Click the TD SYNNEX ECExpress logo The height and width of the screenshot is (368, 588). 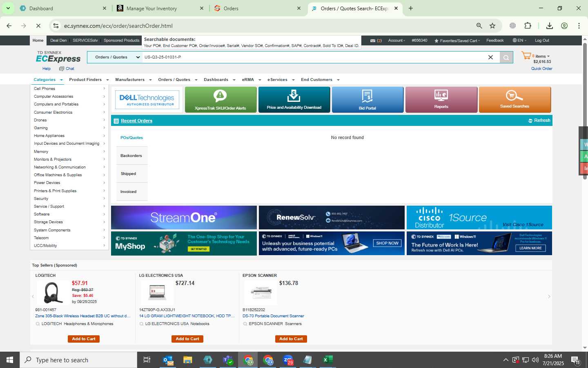click(x=58, y=57)
